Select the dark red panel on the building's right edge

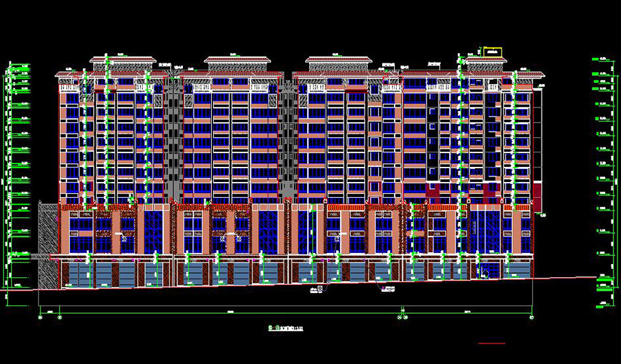tap(538, 197)
